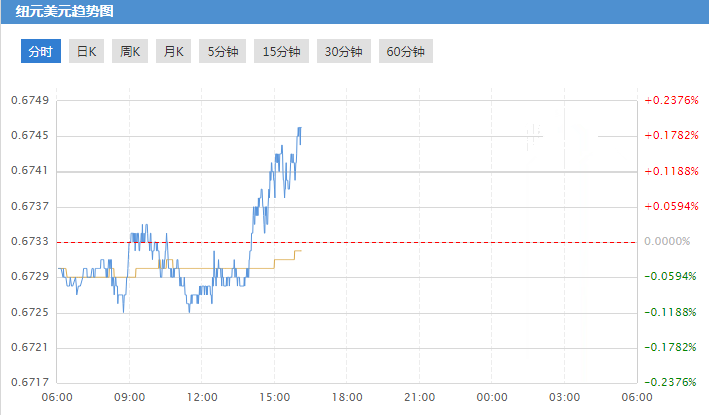Screen dimensions: 709x415
Task: Show the 月K chart view
Action: point(174,52)
